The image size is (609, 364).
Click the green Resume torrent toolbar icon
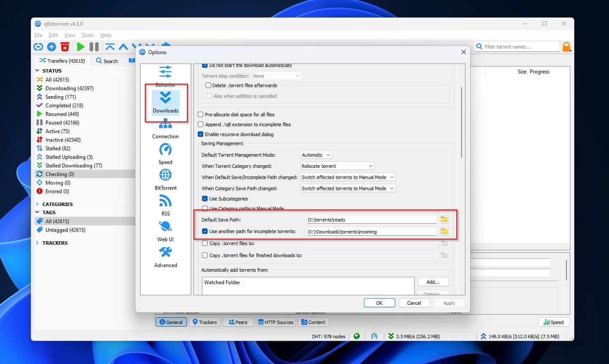click(80, 47)
